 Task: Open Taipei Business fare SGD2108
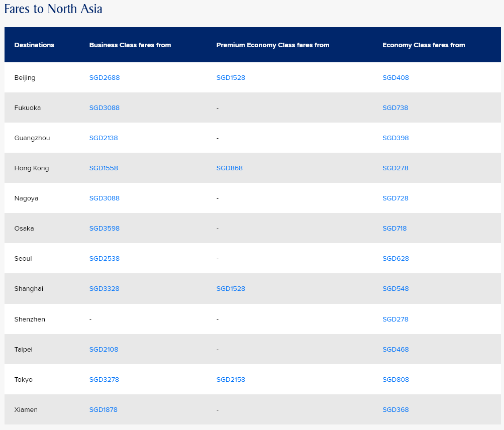pos(104,350)
